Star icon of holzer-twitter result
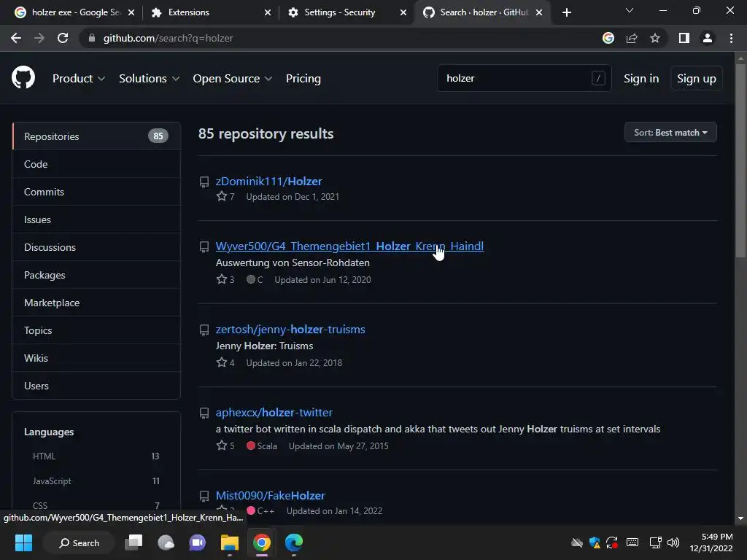 (222, 446)
